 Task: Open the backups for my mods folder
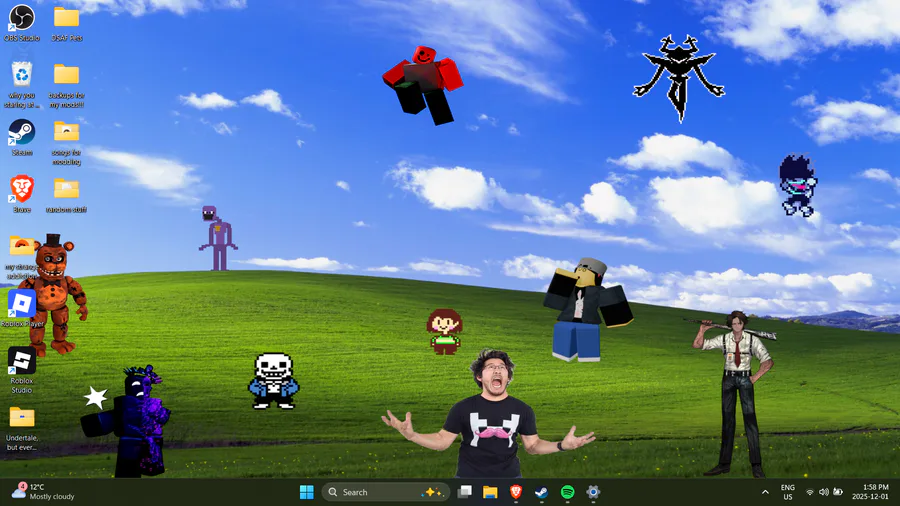pos(67,84)
